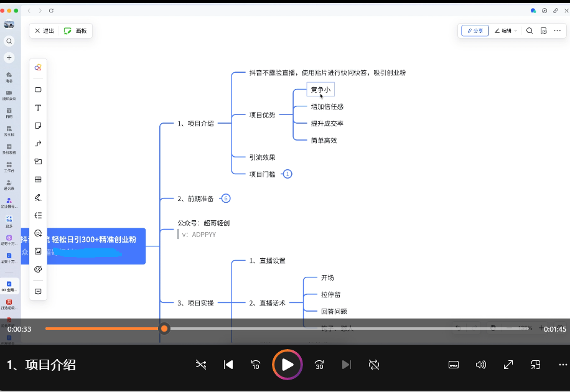This screenshot has height=392, width=570.
Task: Click the compass icon in window header
Action: tap(544, 11)
